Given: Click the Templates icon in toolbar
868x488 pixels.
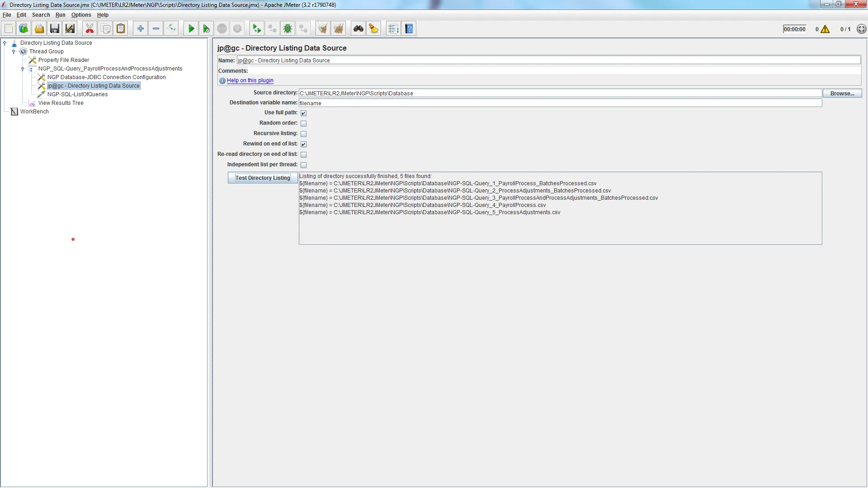Looking at the screenshot, I should tap(24, 29).
